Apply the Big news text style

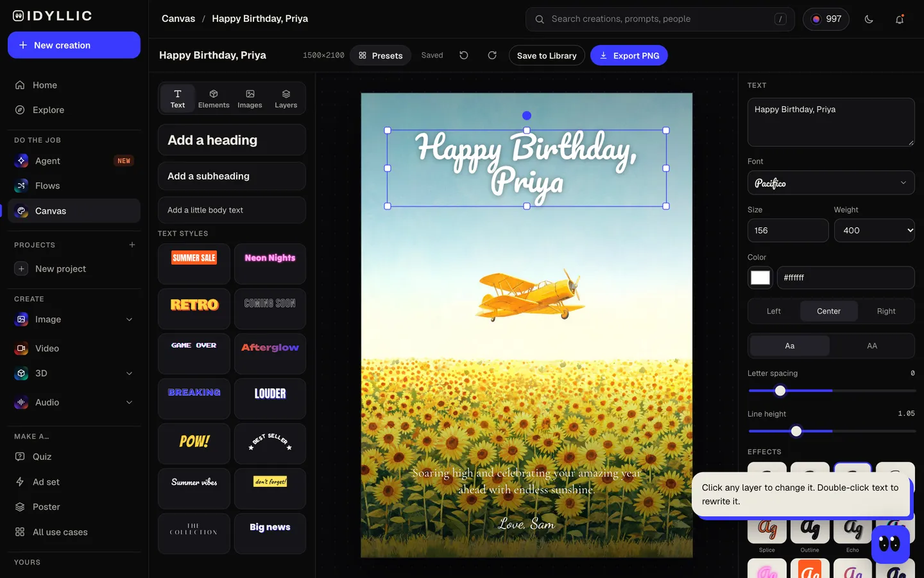pyautogui.click(x=270, y=534)
